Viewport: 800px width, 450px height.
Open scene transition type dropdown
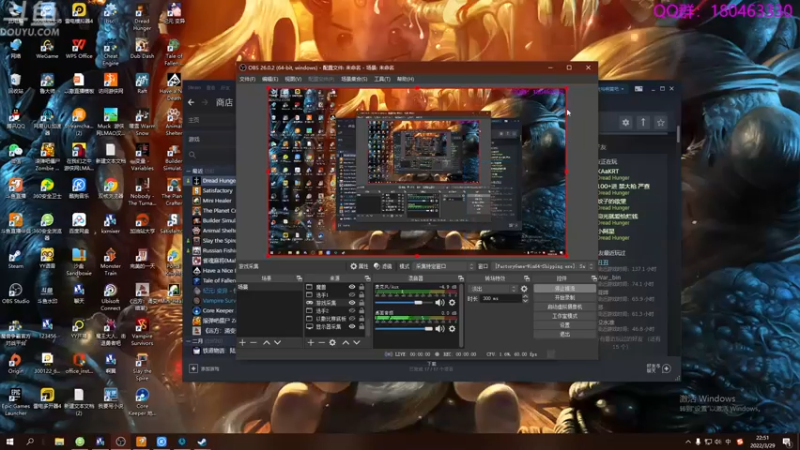pyautogui.click(x=493, y=289)
